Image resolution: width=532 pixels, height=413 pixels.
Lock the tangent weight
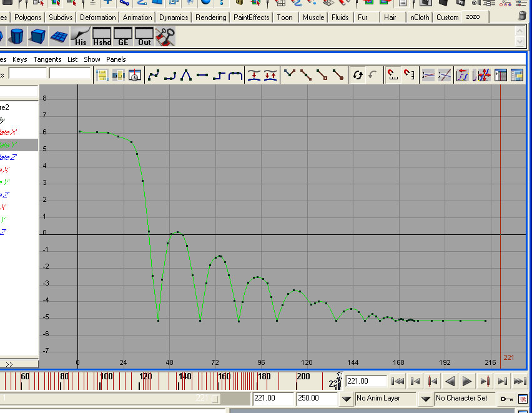click(338, 75)
